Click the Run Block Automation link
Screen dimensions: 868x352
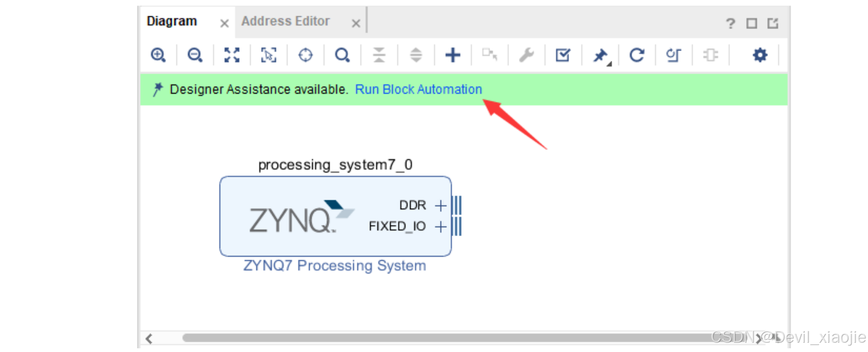[x=418, y=89]
